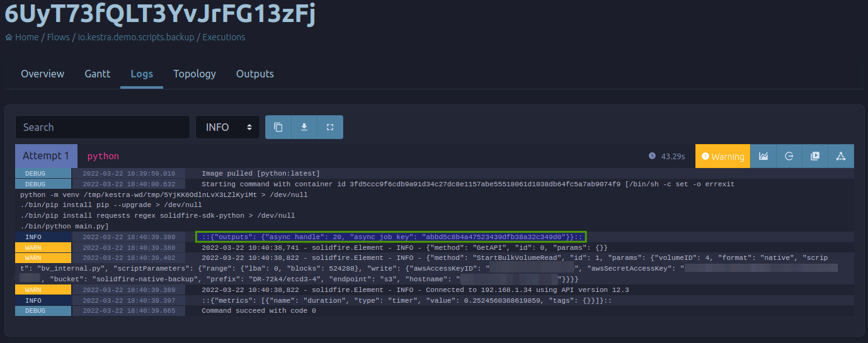Screen dimensions: 868x343
Task: Click the task outputs arrow icon
Action: pyautogui.click(x=789, y=156)
